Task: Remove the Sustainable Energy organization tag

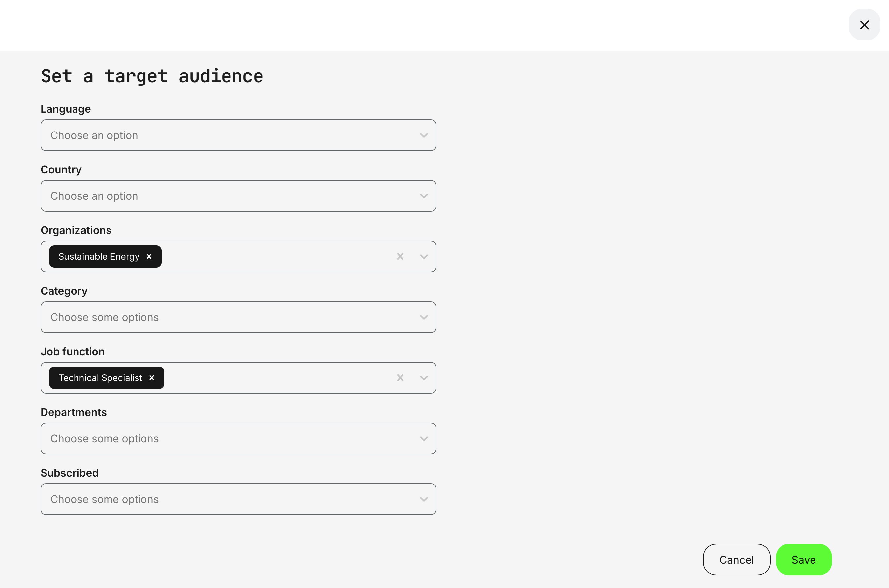Action: click(149, 256)
